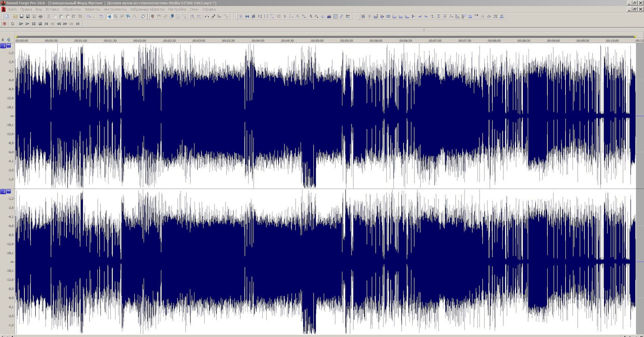The height and width of the screenshot is (337, 644).
Task: Select the Pencil tool
Action: tap(122, 16)
